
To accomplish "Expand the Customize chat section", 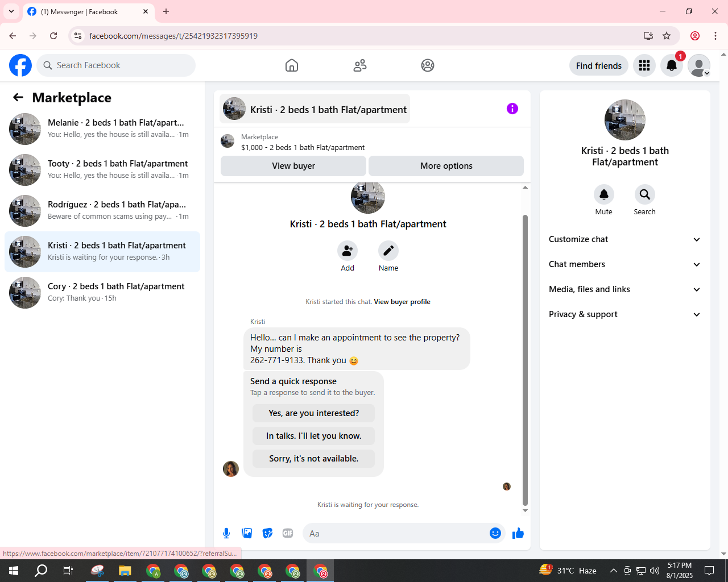I will 625,239.
